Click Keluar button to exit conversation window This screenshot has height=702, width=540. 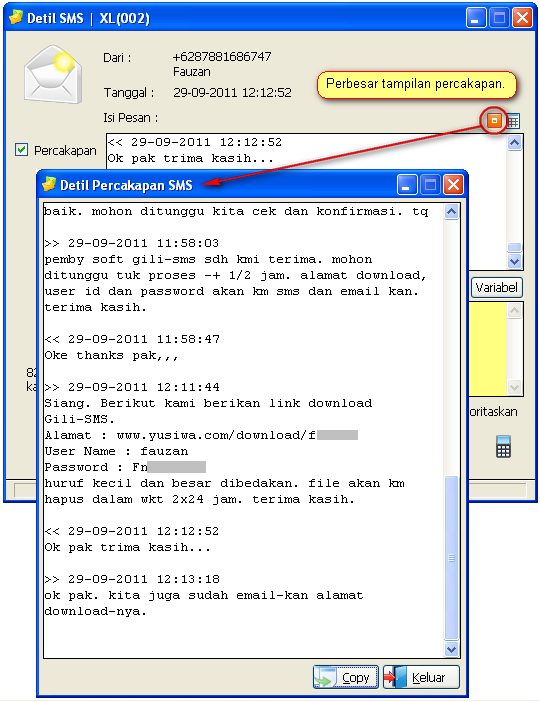click(x=421, y=677)
